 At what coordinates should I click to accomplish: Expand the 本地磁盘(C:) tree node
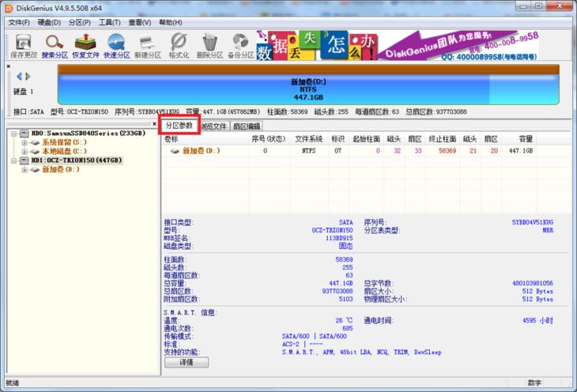point(25,151)
